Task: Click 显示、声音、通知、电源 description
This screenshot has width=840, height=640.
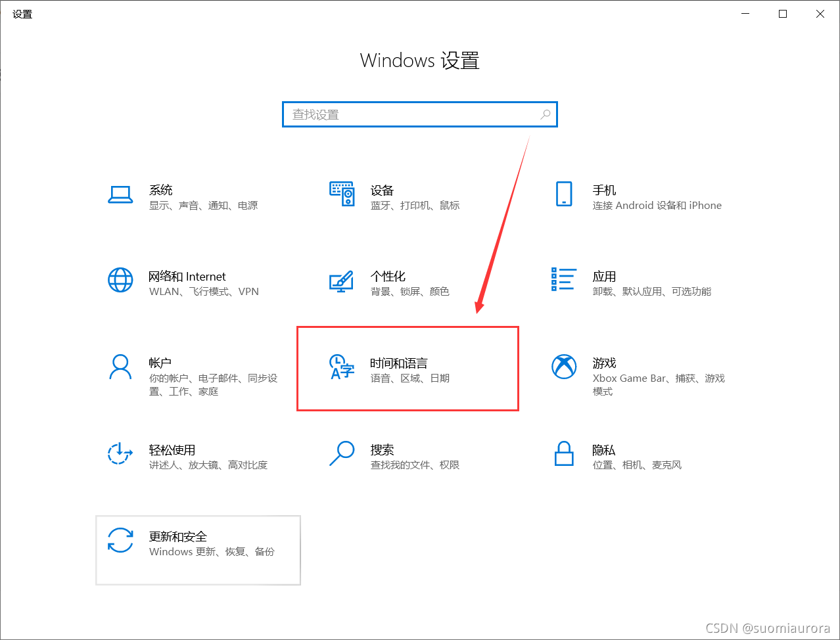Action: click(204, 206)
